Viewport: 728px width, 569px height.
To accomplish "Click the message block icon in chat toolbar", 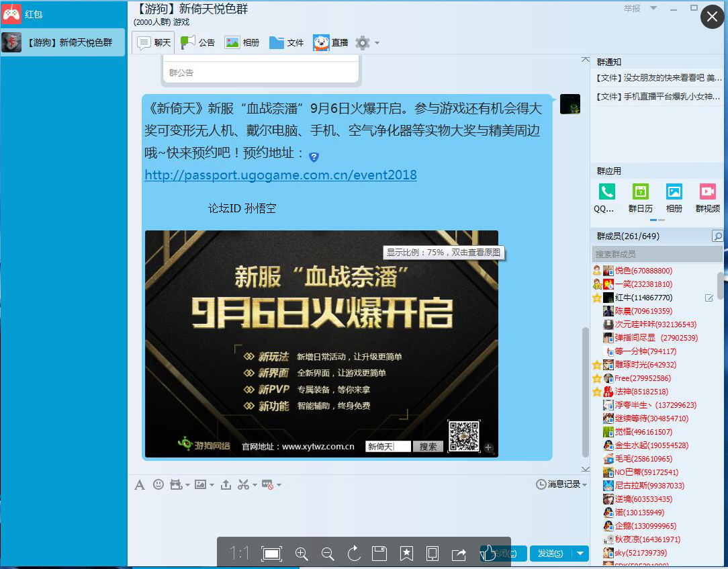I will (267, 484).
